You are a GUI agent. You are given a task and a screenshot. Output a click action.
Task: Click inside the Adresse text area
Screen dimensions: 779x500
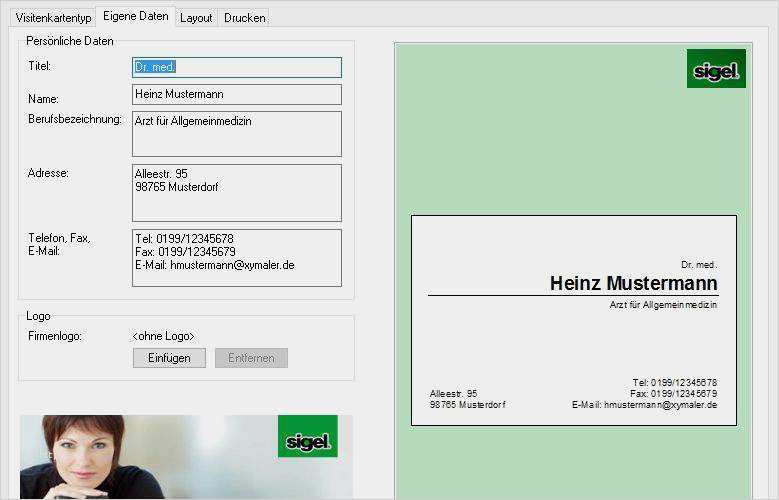[x=237, y=193]
